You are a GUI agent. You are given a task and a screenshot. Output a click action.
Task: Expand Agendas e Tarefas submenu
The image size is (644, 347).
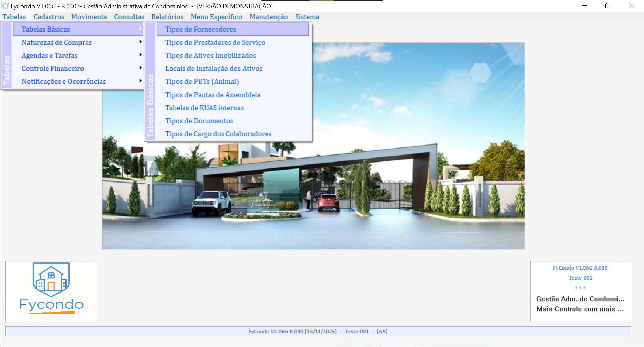click(x=50, y=56)
